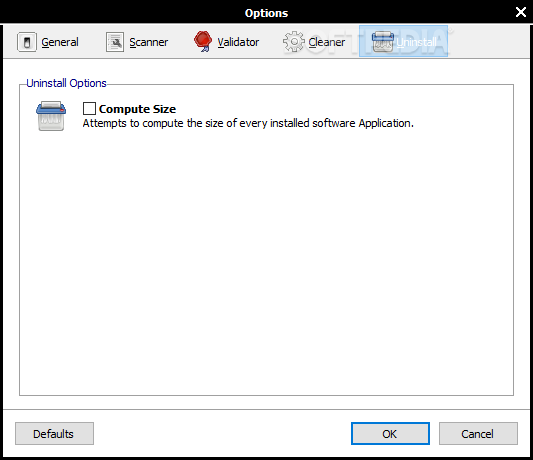Click the Cleaner gear icon
The image size is (533, 460).
[293, 41]
